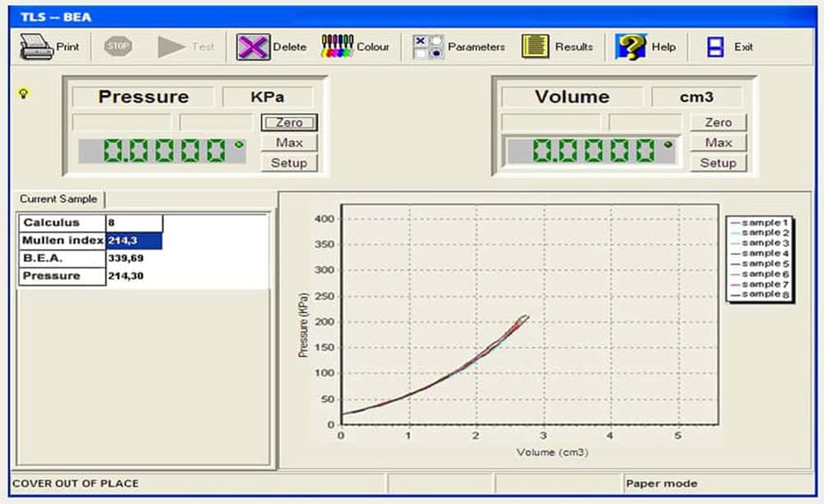824x504 pixels.
Task: Zero the Volume reading
Action: pos(719,123)
